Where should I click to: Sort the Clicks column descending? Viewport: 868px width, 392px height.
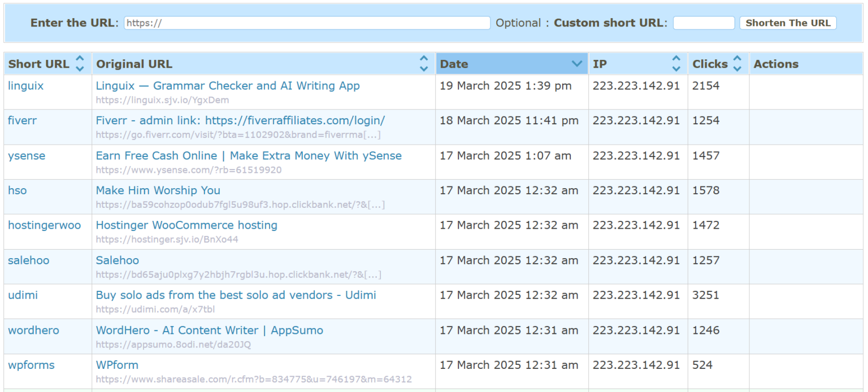[x=736, y=67]
